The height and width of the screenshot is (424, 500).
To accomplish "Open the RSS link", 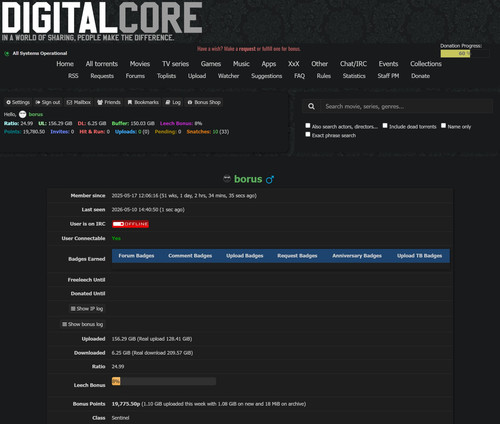I will [x=73, y=76].
